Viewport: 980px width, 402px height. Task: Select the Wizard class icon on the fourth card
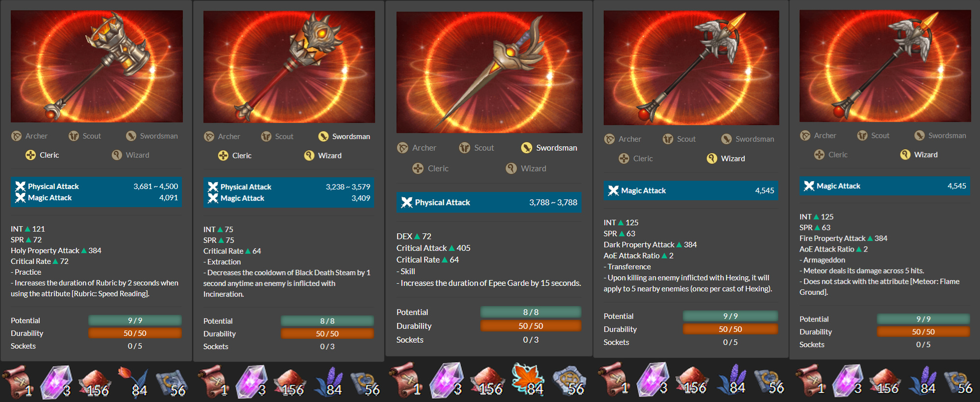712,159
